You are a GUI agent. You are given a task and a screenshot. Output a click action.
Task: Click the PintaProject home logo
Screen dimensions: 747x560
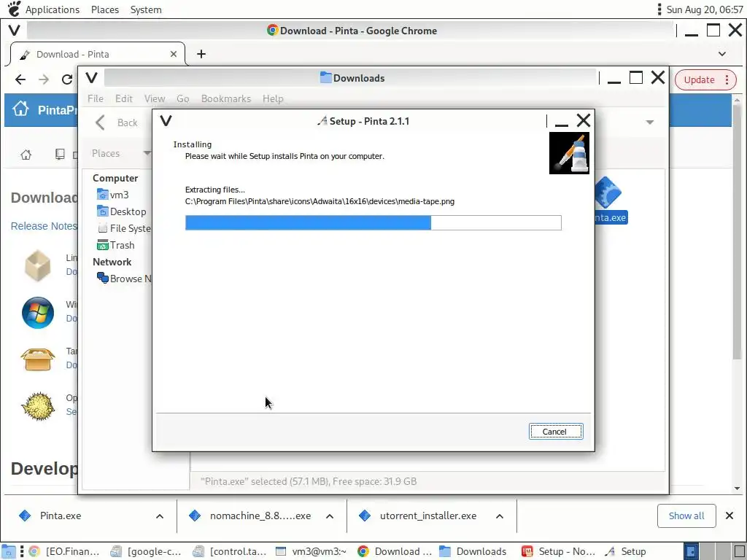pyautogui.click(x=20, y=109)
